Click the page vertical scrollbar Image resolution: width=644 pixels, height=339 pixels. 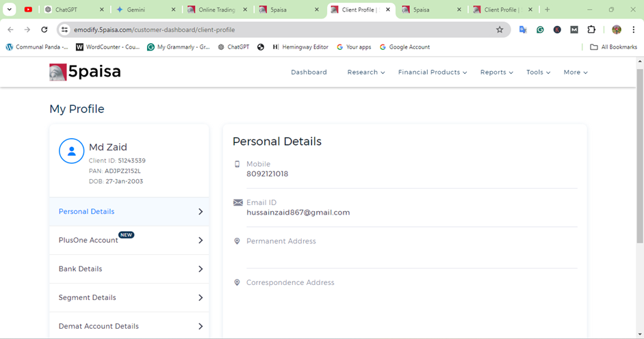pyautogui.click(x=640, y=156)
